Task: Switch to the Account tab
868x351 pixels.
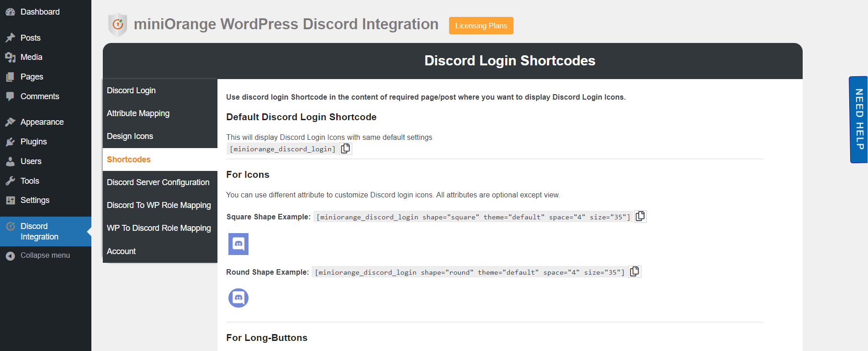Action: [160, 251]
